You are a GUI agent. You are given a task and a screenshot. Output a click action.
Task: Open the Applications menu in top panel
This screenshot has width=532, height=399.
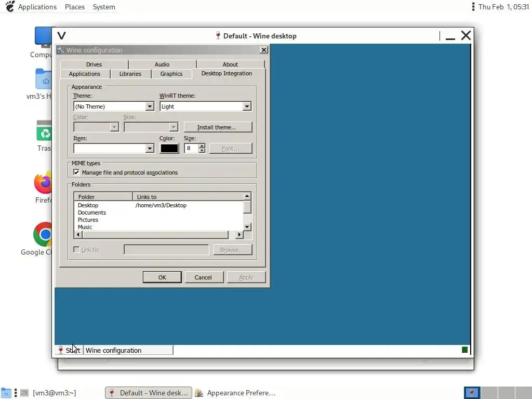tap(37, 7)
